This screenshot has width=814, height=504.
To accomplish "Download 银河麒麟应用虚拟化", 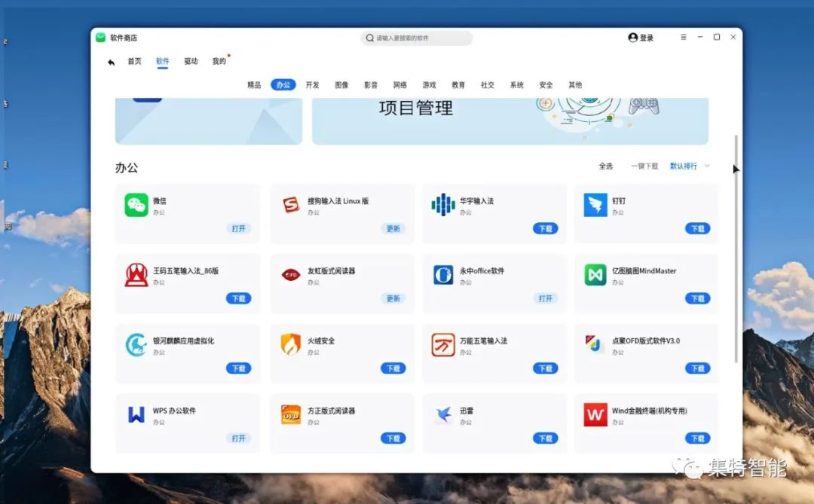I will [238, 368].
